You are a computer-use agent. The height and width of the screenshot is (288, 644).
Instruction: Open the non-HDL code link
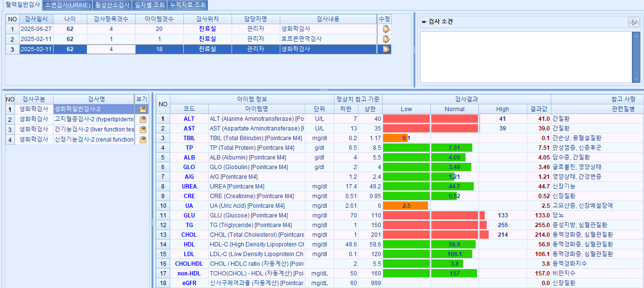click(189, 273)
